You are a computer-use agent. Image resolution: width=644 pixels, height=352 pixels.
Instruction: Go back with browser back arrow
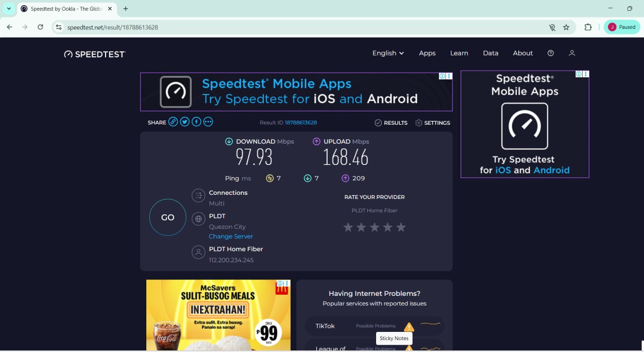click(9, 27)
